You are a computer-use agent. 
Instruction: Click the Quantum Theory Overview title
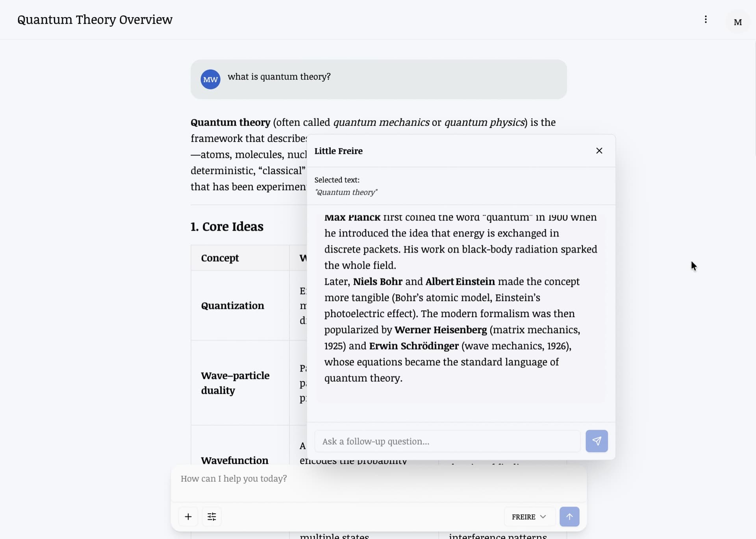(95, 20)
